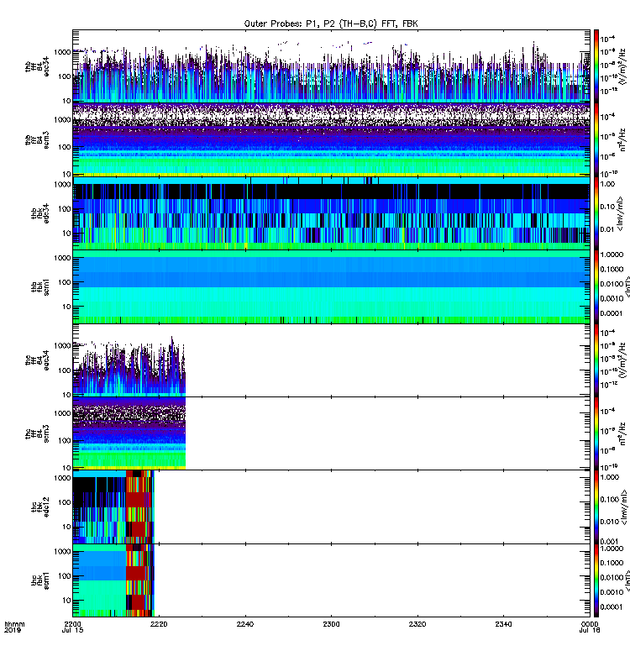Click the '0000' time axis label
Screen dimensions: 630x672
[x=590, y=624]
